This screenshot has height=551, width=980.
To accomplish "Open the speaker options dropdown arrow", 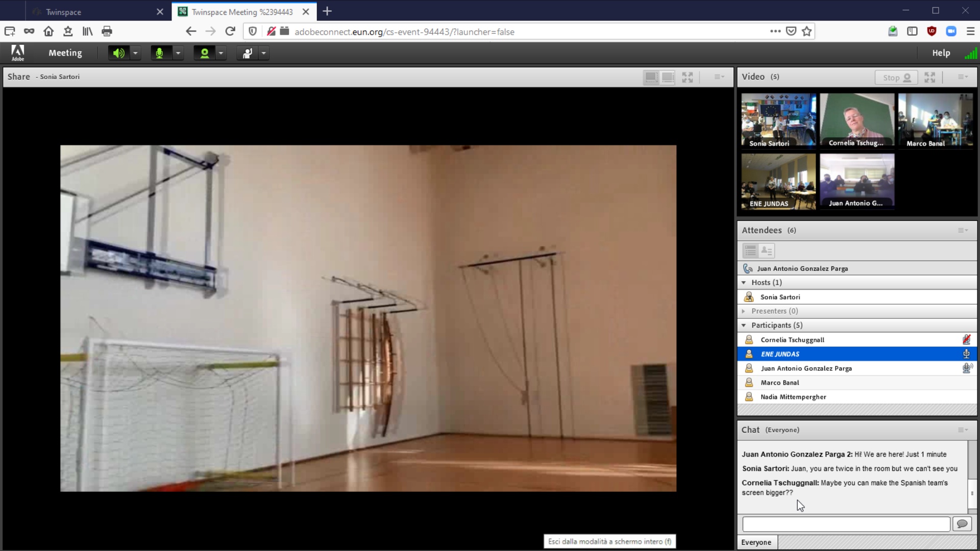I will [x=135, y=53].
